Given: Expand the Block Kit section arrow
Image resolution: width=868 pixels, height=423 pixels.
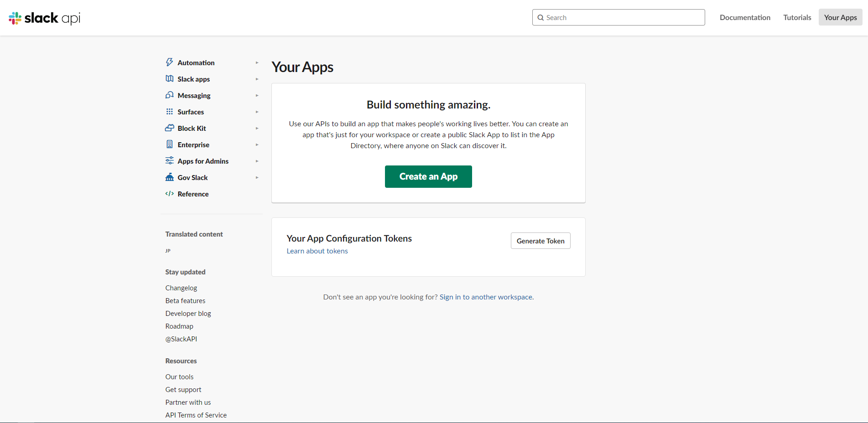Looking at the screenshot, I should pos(257,128).
